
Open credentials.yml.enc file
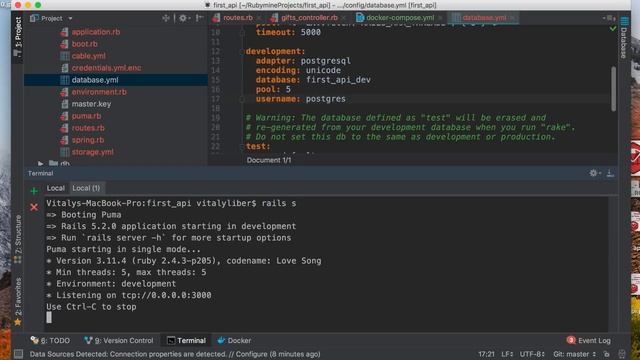(x=106, y=68)
